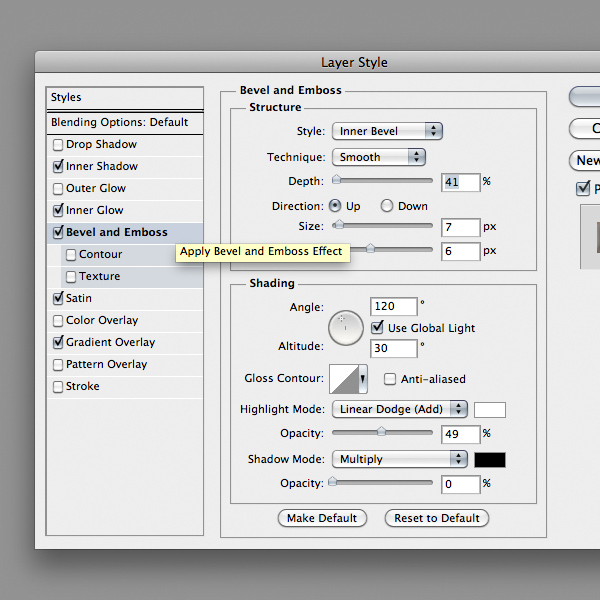Uncheck the Gradient Overlay effect
Viewport: 600px width, 600px height.
[58, 342]
